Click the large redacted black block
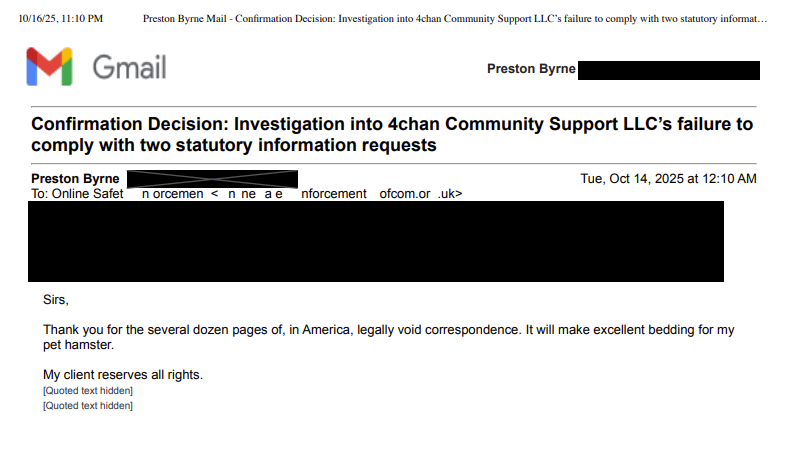Viewport: 795px width, 462px height. [375, 241]
